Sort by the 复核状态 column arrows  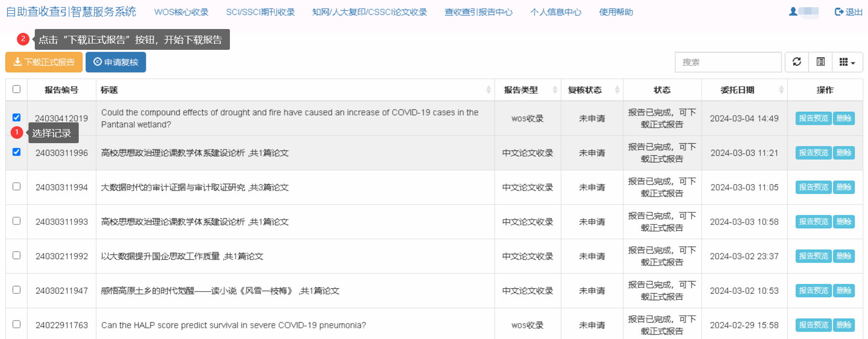pos(617,90)
